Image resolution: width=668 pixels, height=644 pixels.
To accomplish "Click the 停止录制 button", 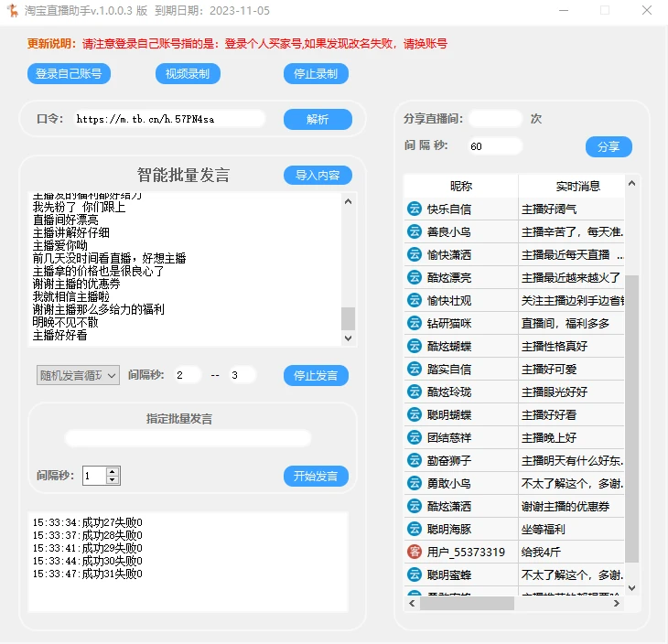I will [316, 74].
